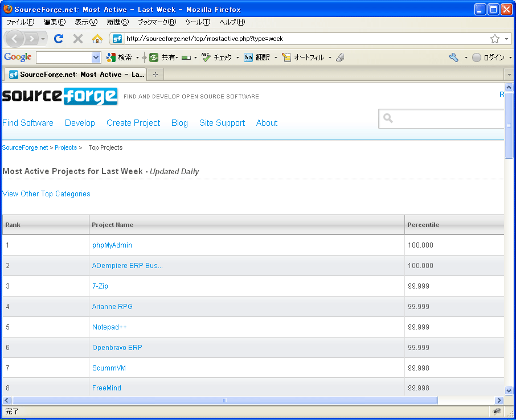
Task: Stop loading with the X icon
Action: 78,39
